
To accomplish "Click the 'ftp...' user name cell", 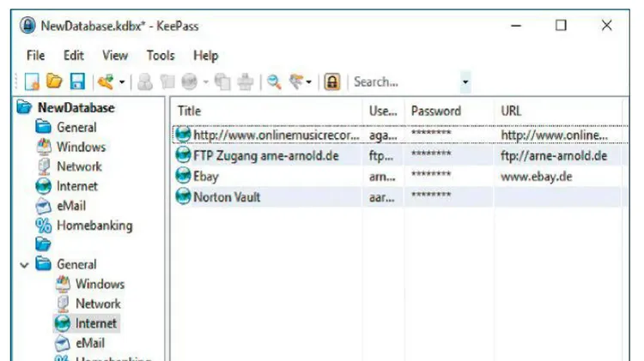I will pyautogui.click(x=380, y=156).
